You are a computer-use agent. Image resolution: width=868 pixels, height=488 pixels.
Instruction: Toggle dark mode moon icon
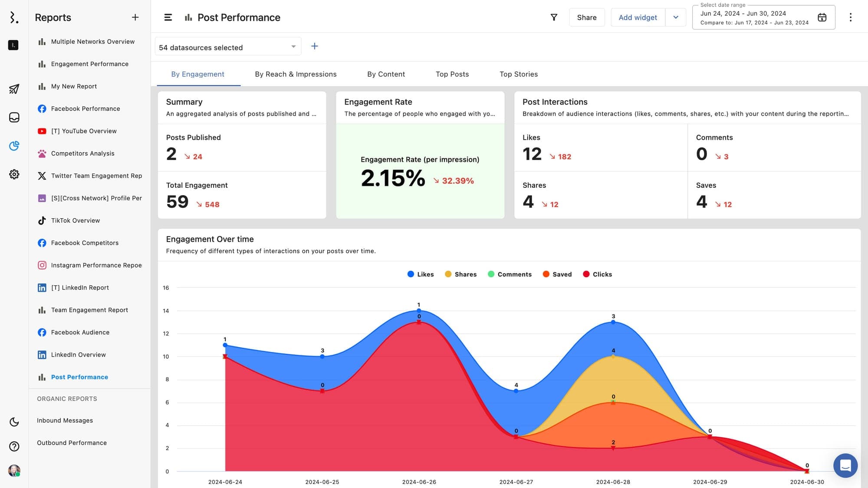point(14,422)
